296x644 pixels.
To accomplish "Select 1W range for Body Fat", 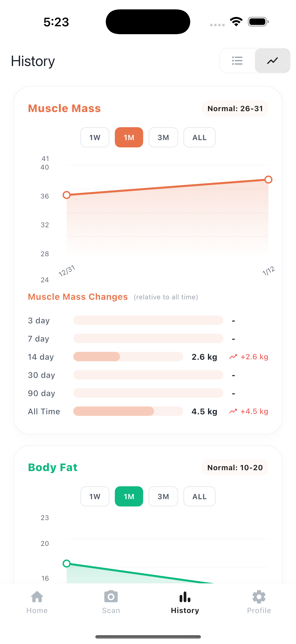I will pos(95,496).
